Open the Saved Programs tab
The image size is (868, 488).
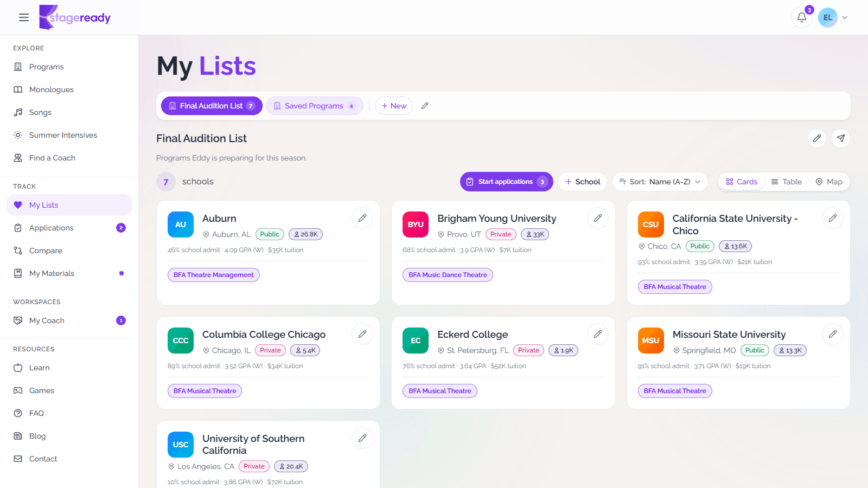(x=315, y=106)
